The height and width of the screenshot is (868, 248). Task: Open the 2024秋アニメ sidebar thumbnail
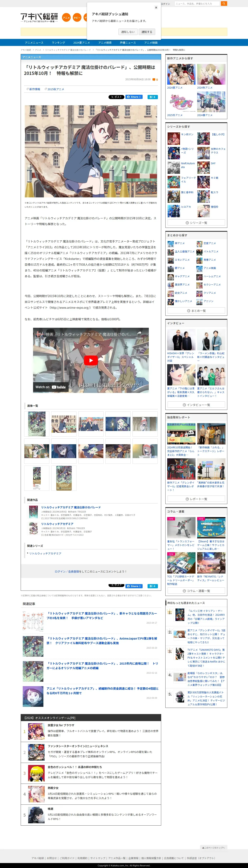211,74
